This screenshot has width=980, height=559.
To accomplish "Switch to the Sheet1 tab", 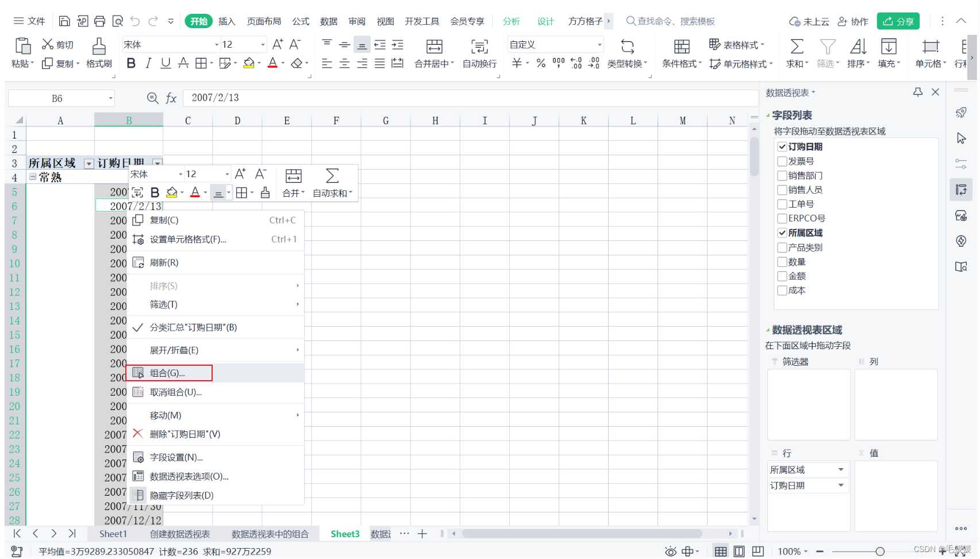I will (x=113, y=534).
